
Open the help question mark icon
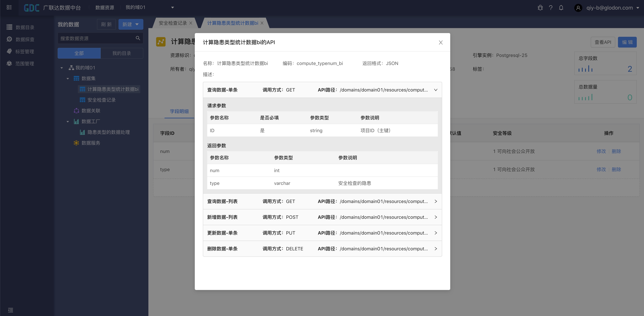point(551,8)
